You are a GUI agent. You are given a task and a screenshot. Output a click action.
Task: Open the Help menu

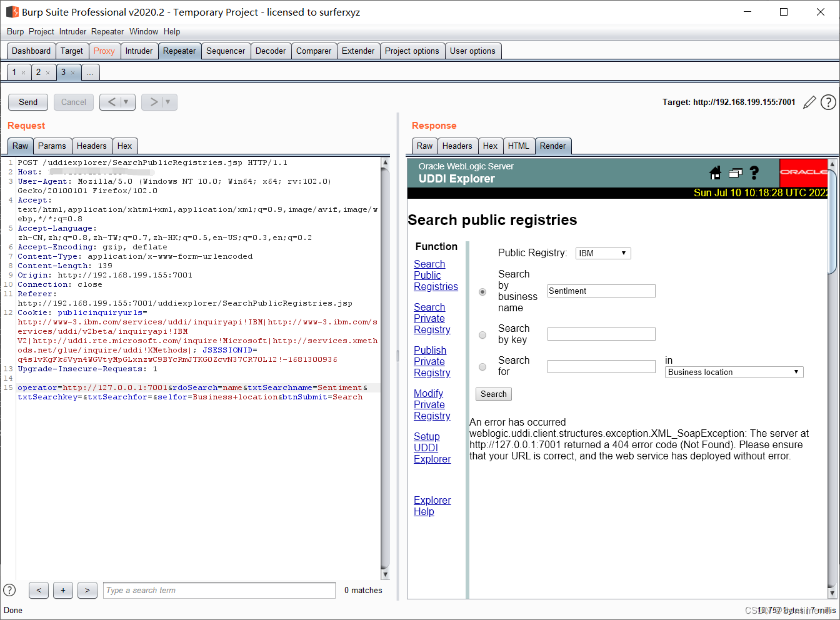[x=172, y=31]
